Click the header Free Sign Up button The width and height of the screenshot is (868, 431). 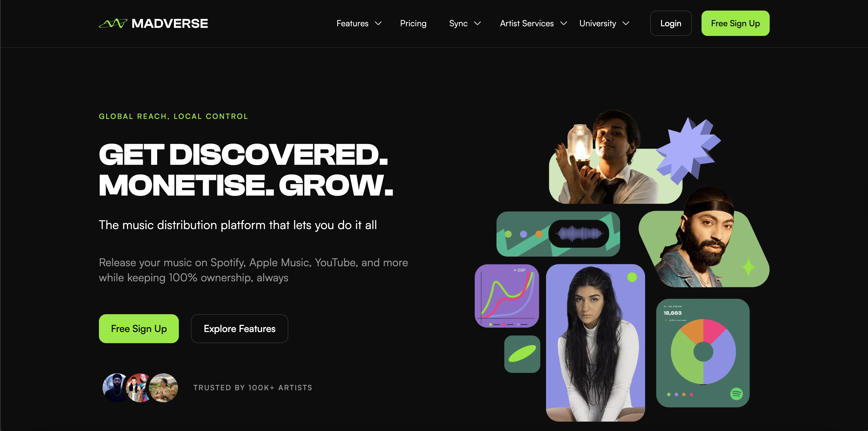[x=735, y=23]
